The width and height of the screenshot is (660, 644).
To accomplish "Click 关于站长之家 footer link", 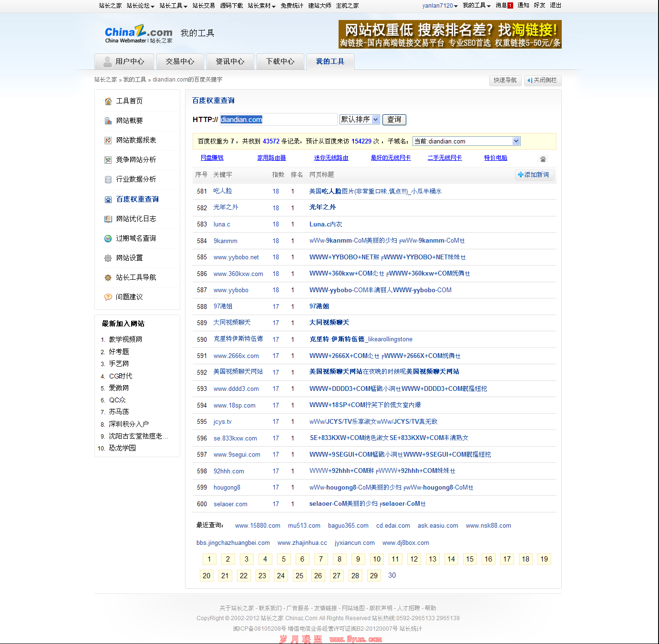I will click(237, 608).
